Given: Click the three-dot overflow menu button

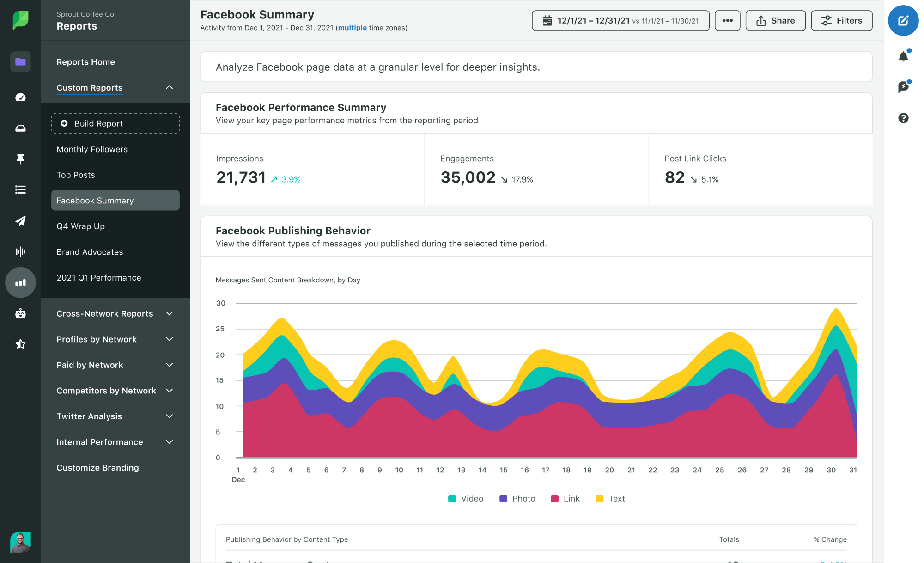Looking at the screenshot, I should coord(727,20).
